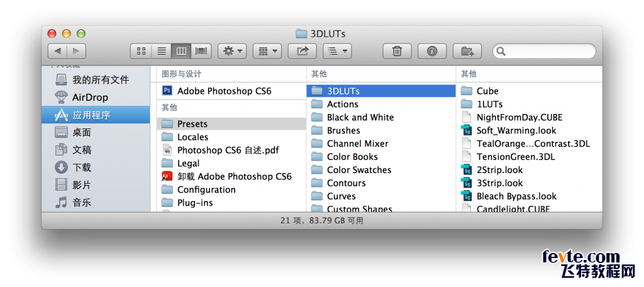Switch to list view
Image resolution: width=644 pixels, height=287 pixels.
[162, 51]
